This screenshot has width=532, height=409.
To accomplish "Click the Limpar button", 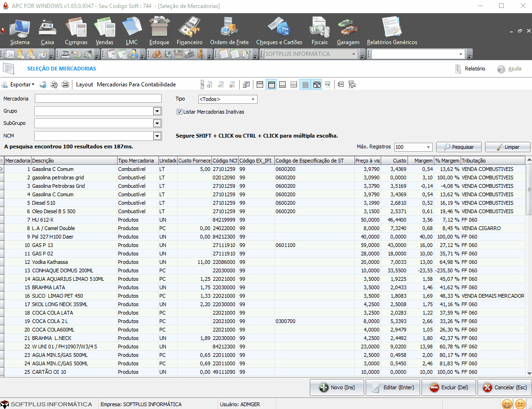I will (508, 147).
